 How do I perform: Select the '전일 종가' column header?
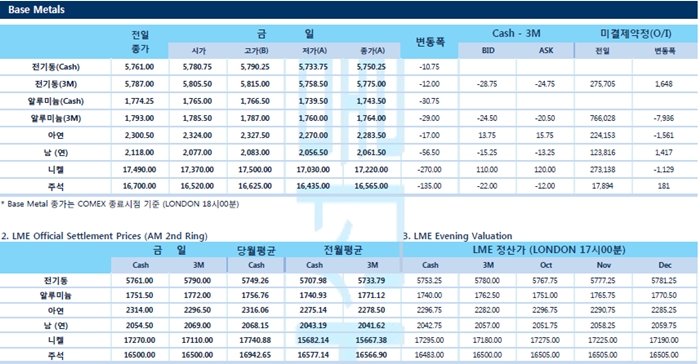(x=140, y=42)
